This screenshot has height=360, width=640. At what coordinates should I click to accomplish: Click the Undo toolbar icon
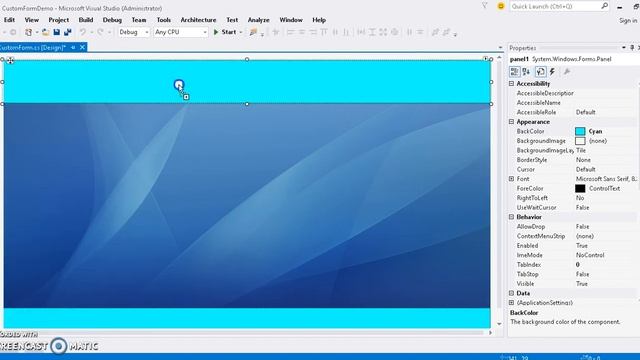[83, 32]
